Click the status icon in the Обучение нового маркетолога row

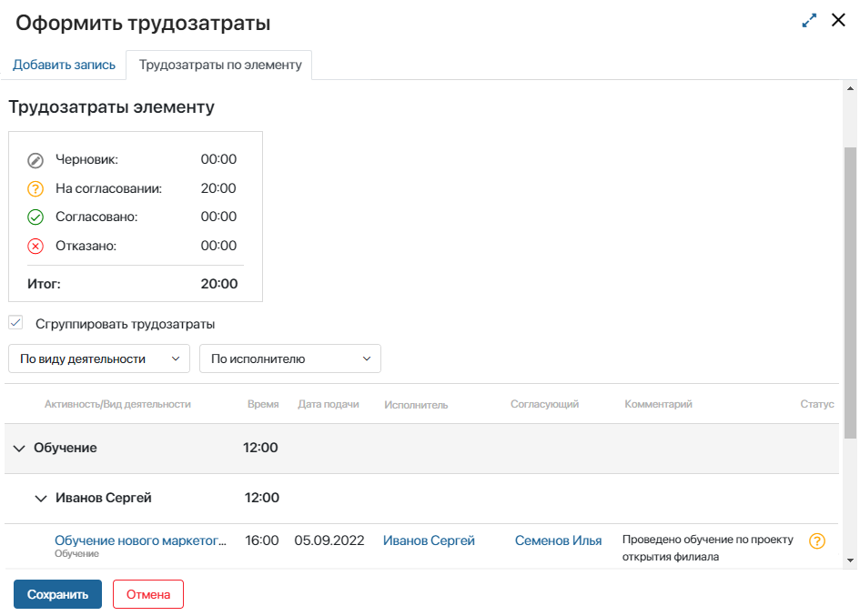pos(817,540)
